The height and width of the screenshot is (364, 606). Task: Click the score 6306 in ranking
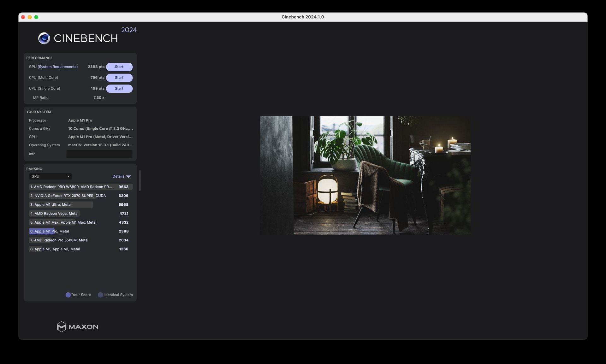point(123,196)
